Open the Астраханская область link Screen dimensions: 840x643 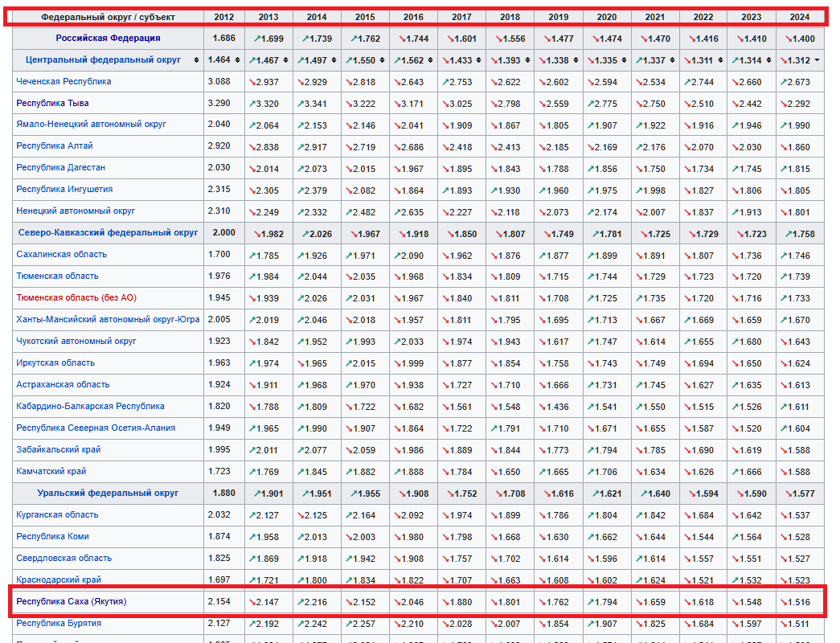pos(63,384)
